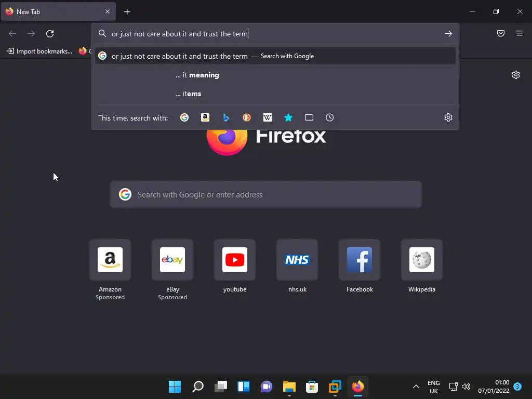Screen dimensions: 532x399
Task: Open Microsoft Store from the taskbar
Action: point(312,387)
